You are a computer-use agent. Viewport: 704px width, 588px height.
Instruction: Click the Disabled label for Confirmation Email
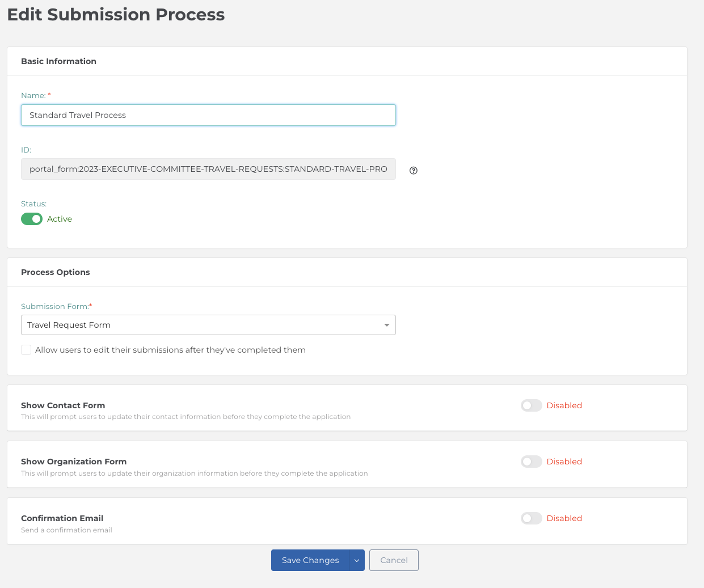click(x=564, y=518)
